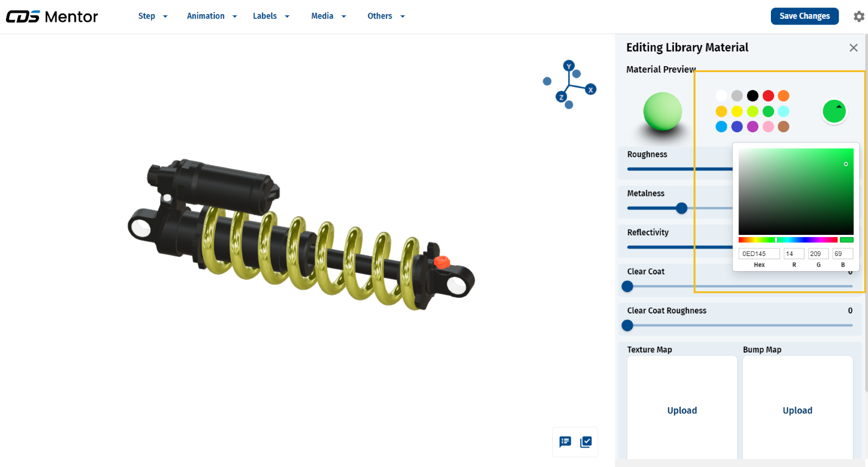Click the checklist icon in the viewport

coord(586,442)
